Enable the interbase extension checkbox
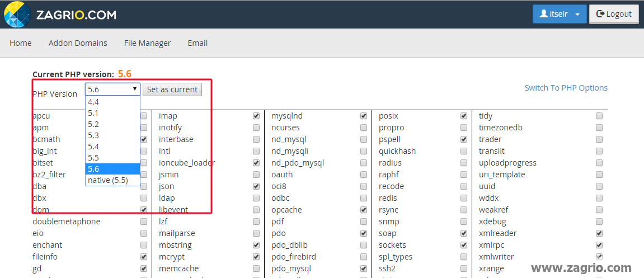The height and width of the screenshot is (278, 644). click(256, 140)
